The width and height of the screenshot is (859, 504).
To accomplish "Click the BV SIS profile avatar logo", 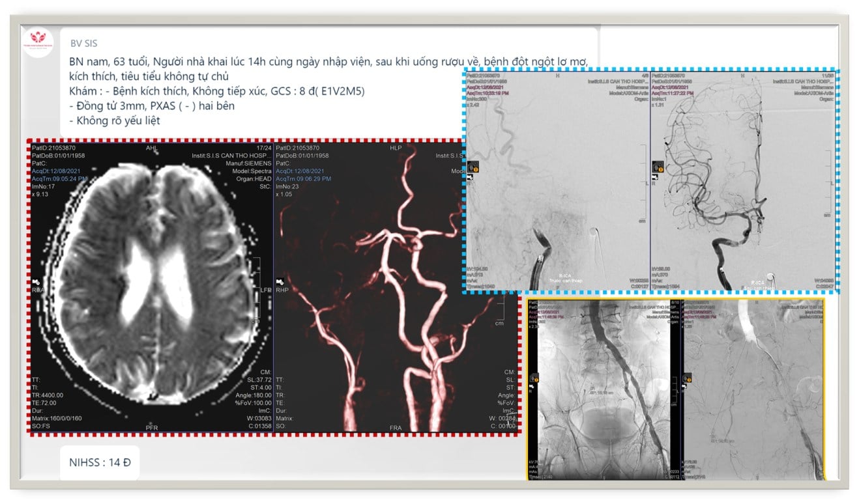I will tap(38, 44).
